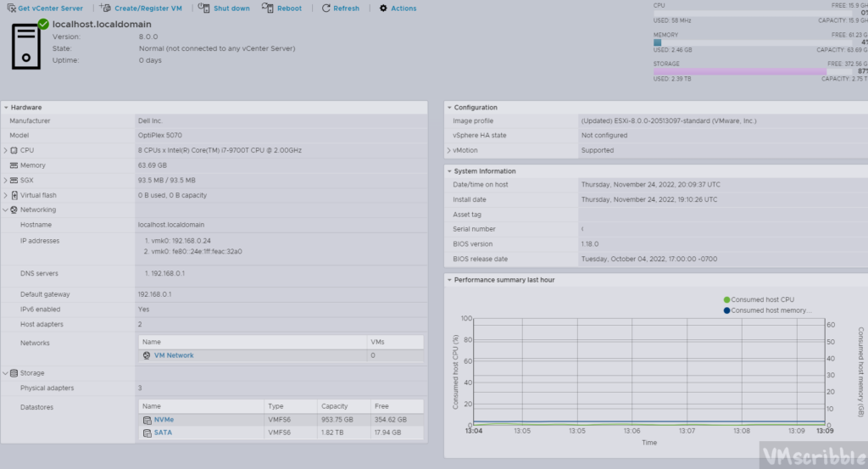
Task: Open the NVMe datastore link
Action: (x=164, y=420)
